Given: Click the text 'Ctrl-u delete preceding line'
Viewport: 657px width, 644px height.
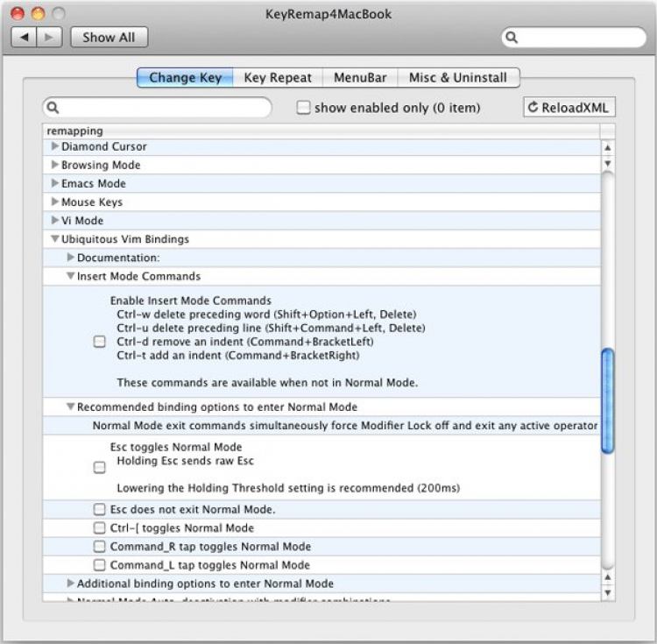Looking at the screenshot, I should click(x=189, y=328).
